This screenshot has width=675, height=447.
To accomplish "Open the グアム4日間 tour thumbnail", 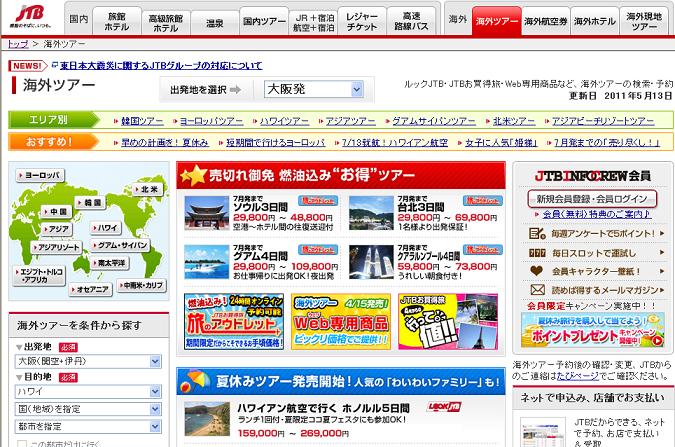I will point(206,262).
